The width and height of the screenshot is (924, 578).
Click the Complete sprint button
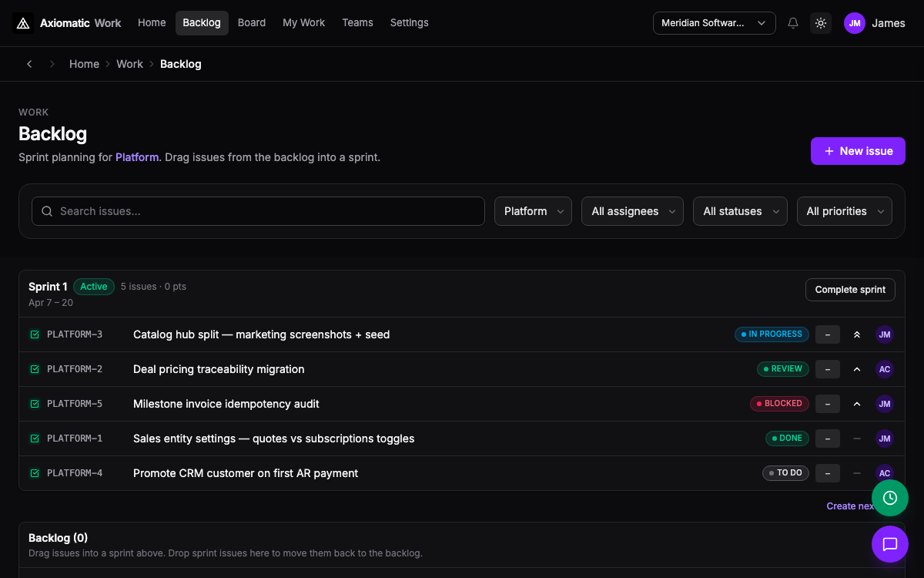850,290
